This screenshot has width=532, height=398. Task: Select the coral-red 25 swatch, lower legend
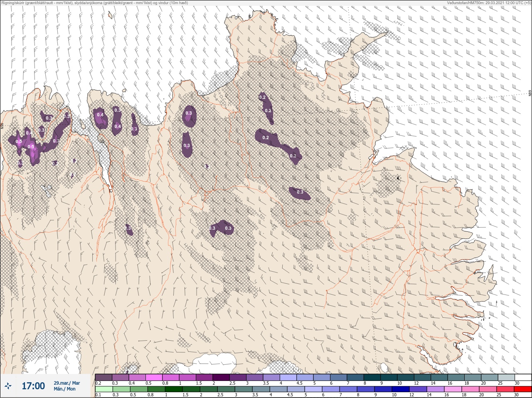coord(505,389)
